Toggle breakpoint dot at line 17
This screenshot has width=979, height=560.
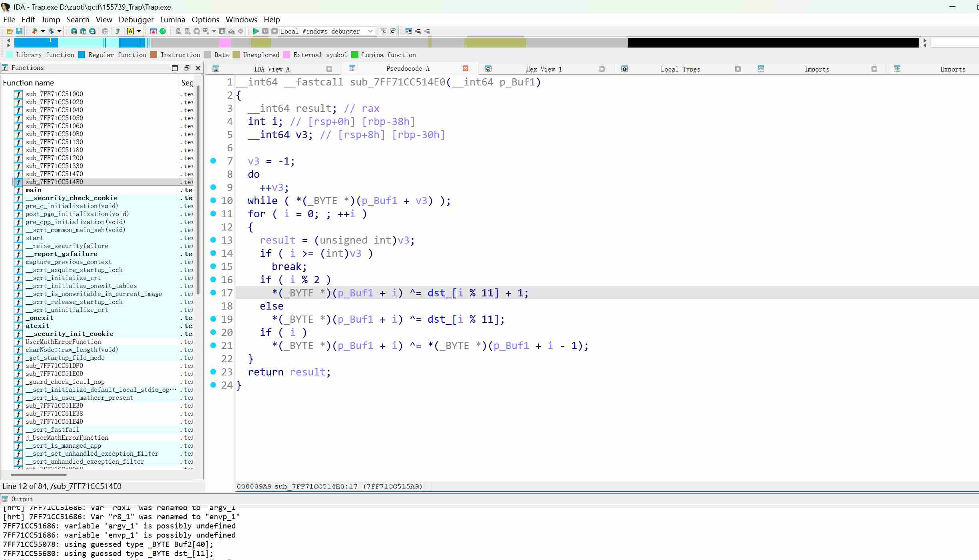tap(213, 292)
